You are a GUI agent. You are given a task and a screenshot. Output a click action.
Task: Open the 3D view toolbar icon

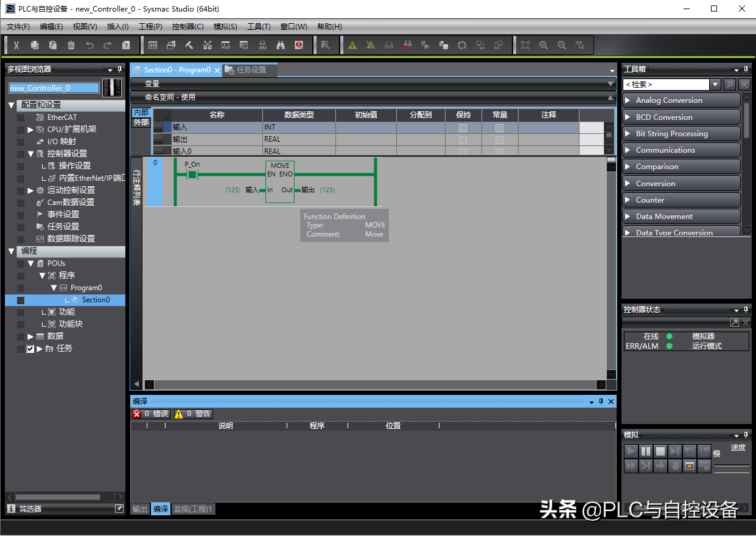(x=153, y=45)
